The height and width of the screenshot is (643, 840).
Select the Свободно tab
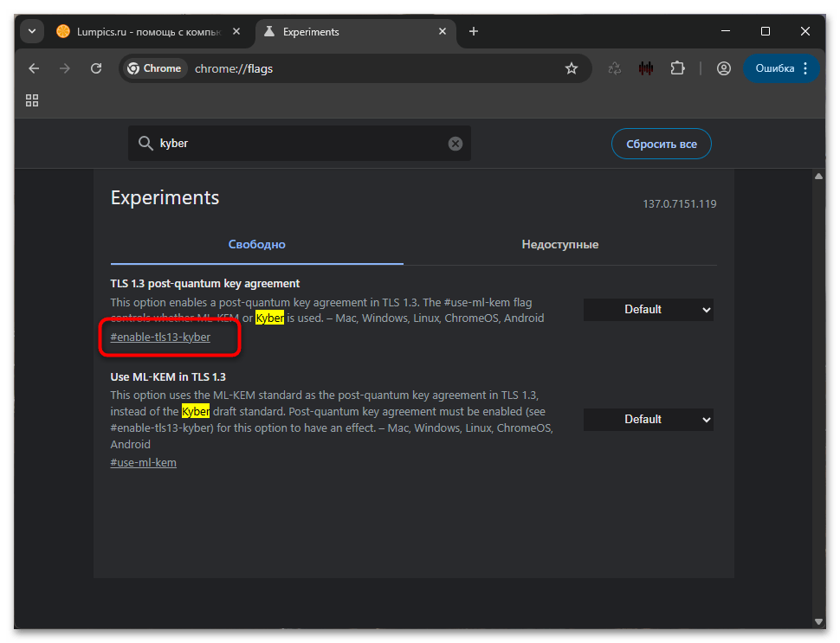(256, 245)
